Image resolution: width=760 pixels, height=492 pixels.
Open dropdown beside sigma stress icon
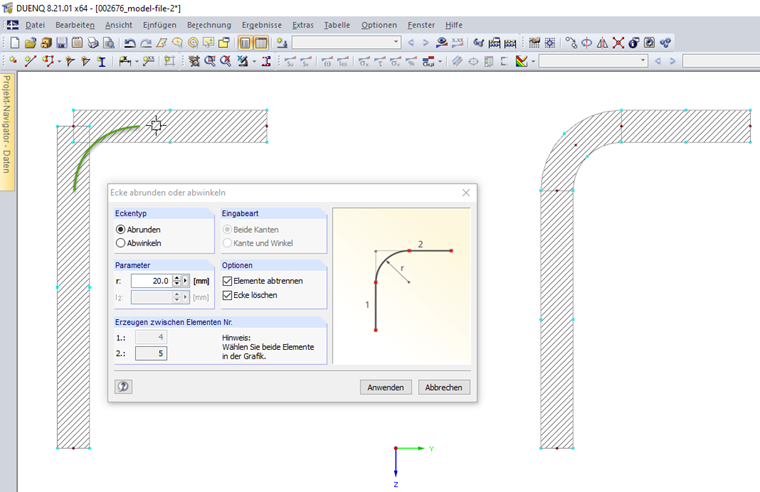point(440,61)
